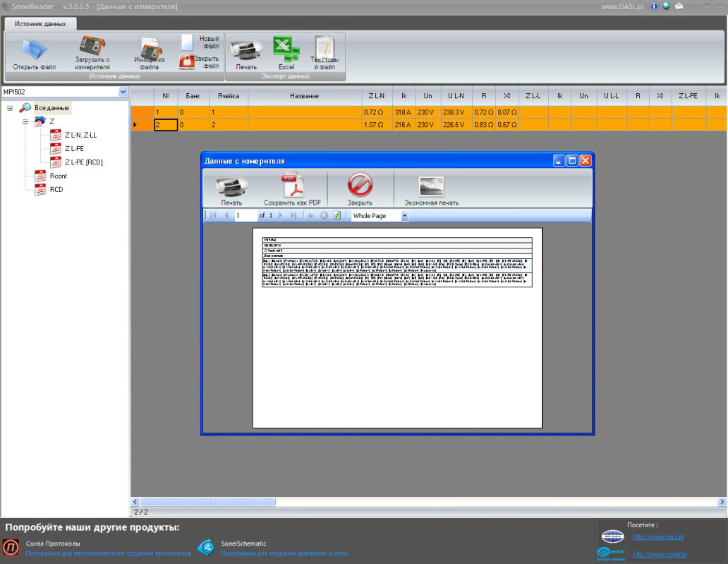Screen dimensions: 728x564
Task: Click the 238.3 V cell
Action: (x=456, y=112)
